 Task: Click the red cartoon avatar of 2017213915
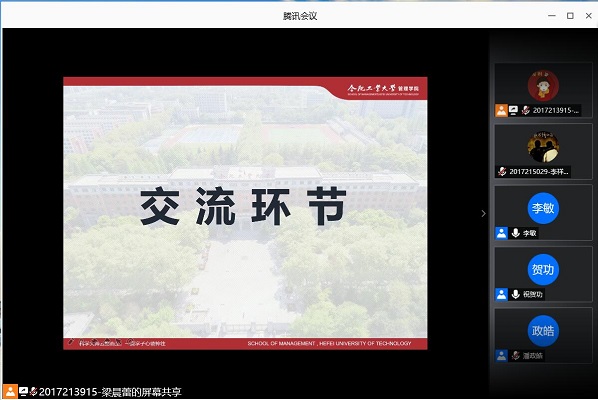click(x=543, y=85)
